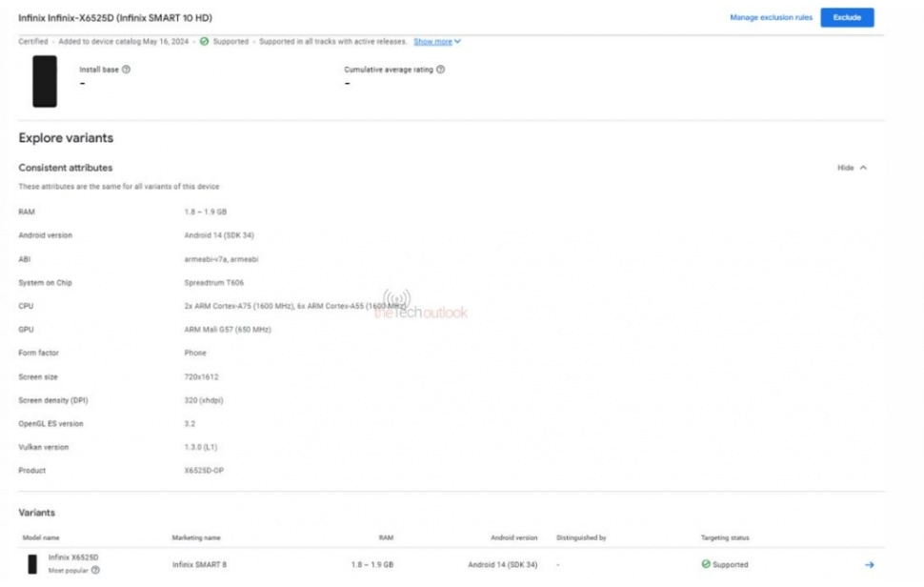Select '1.3.0 (L1)' Vulkan value

tap(200, 447)
